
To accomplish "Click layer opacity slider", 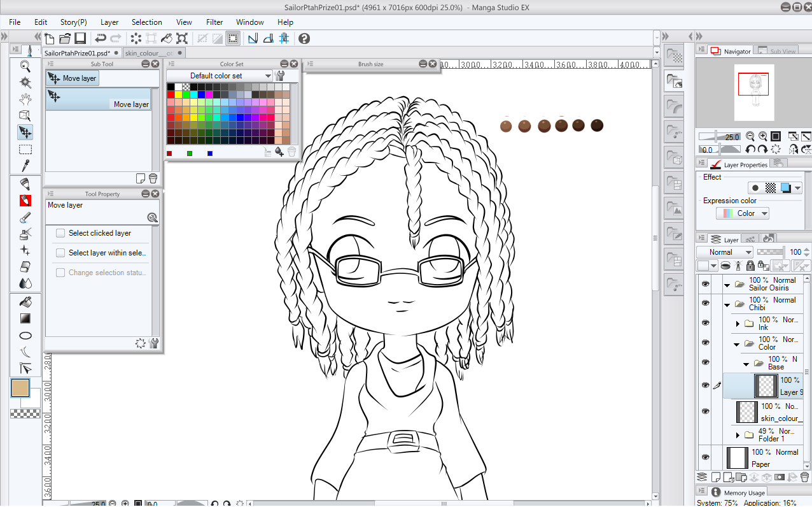I will [772, 252].
